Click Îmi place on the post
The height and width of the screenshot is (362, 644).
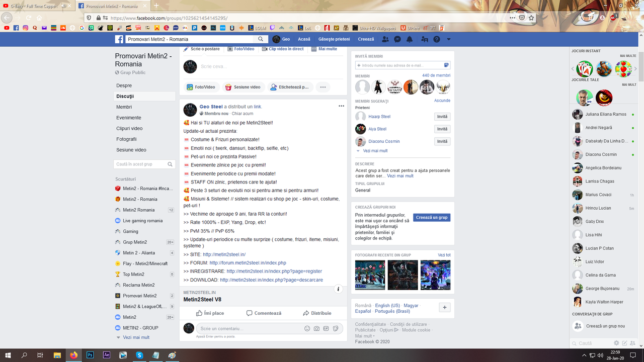(210, 313)
